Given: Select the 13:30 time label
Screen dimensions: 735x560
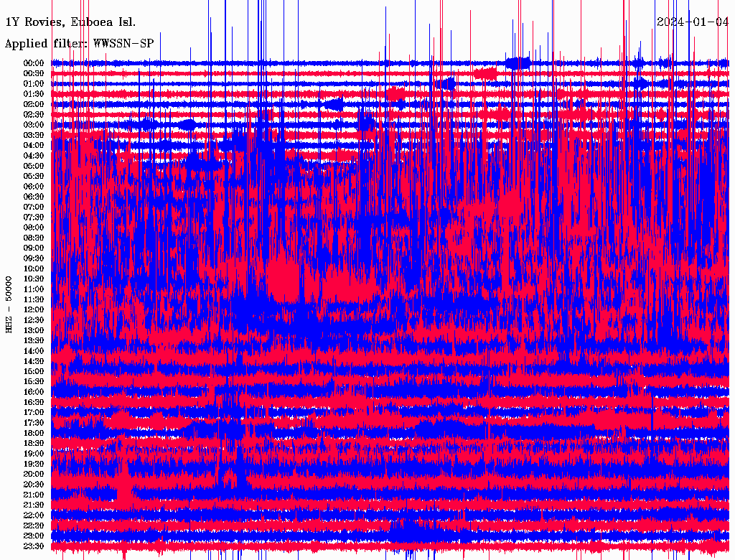Looking at the screenshot, I should tap(34, 341).
